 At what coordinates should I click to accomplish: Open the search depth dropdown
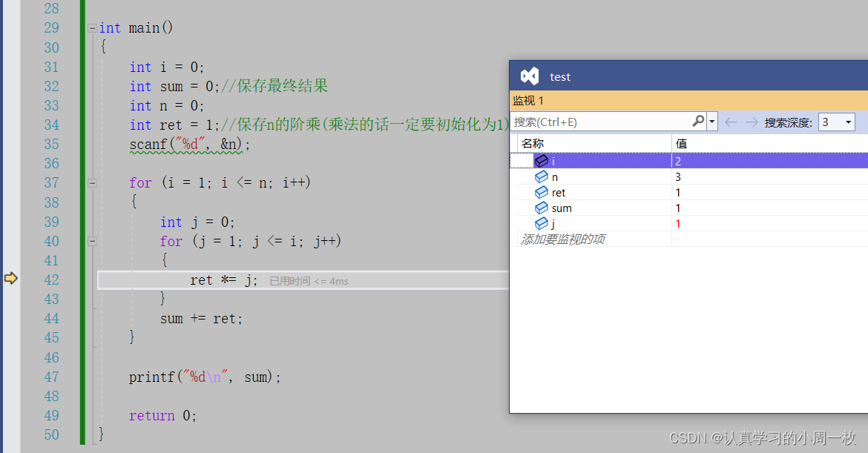pos(848,122)
